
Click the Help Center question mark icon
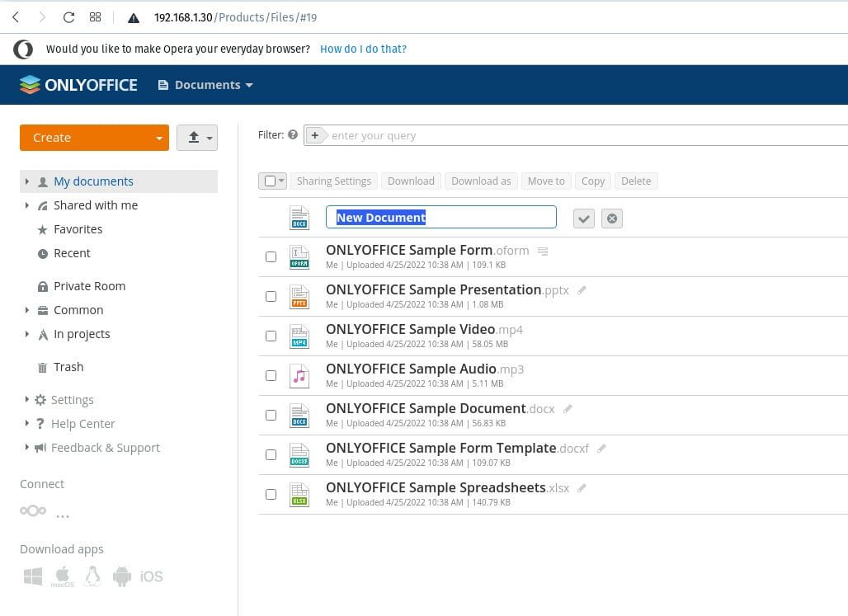click(40, 423)
